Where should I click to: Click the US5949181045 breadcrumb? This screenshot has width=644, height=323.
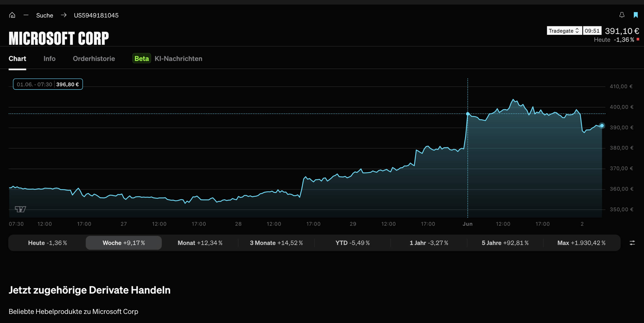coord(96,15)
